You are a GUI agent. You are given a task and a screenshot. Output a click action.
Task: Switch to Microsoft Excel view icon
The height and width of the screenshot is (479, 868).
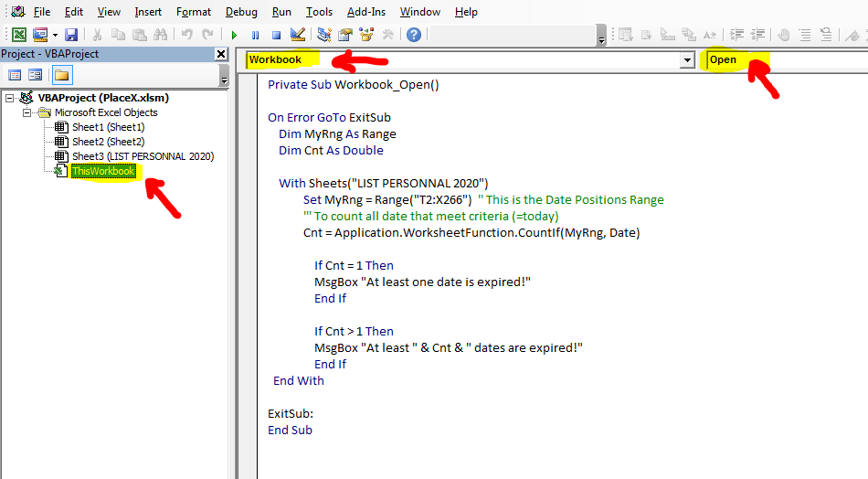pos(19,35)
